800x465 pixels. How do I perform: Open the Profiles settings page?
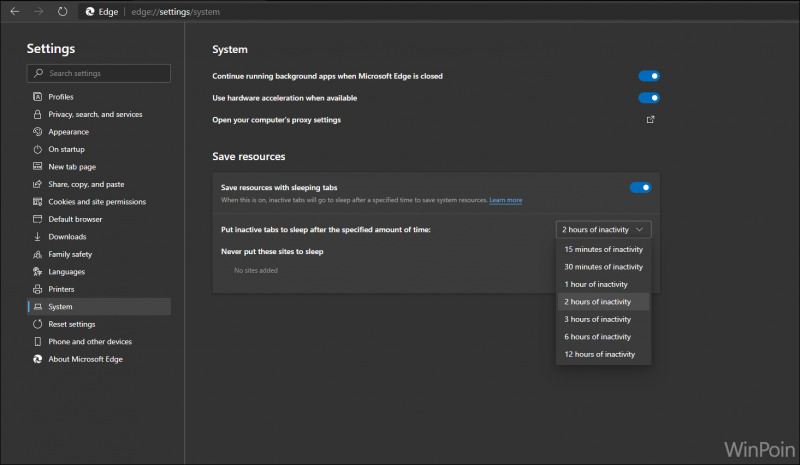(x=99, y=96)
